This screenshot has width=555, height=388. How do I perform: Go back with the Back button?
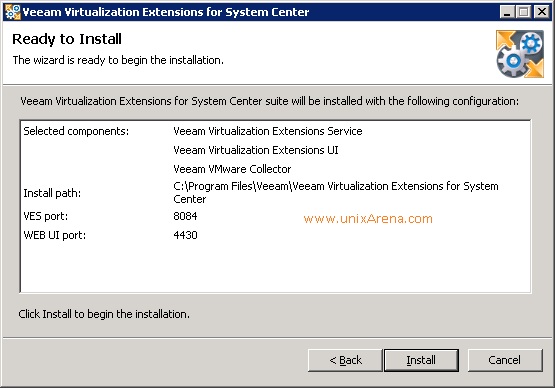click(345, 360)
